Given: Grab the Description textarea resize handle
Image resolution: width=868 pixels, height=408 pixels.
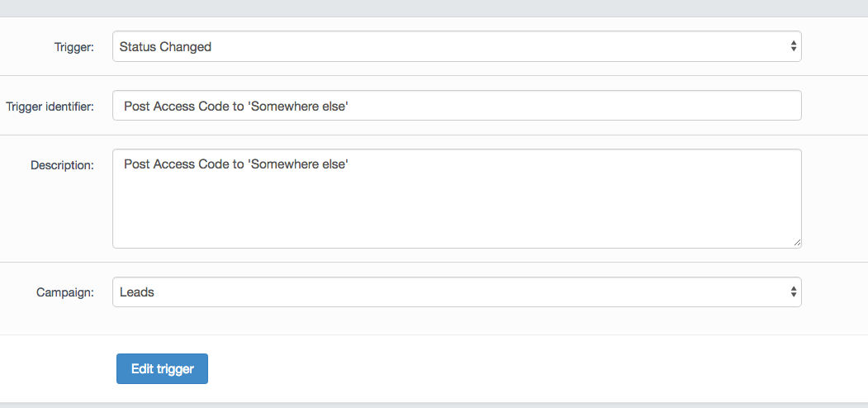Looking at the screenshot, I should [797, 243].
